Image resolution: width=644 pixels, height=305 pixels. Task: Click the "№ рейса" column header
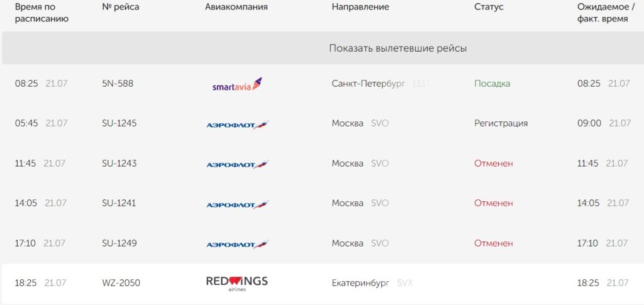click(x=120, y=7)
